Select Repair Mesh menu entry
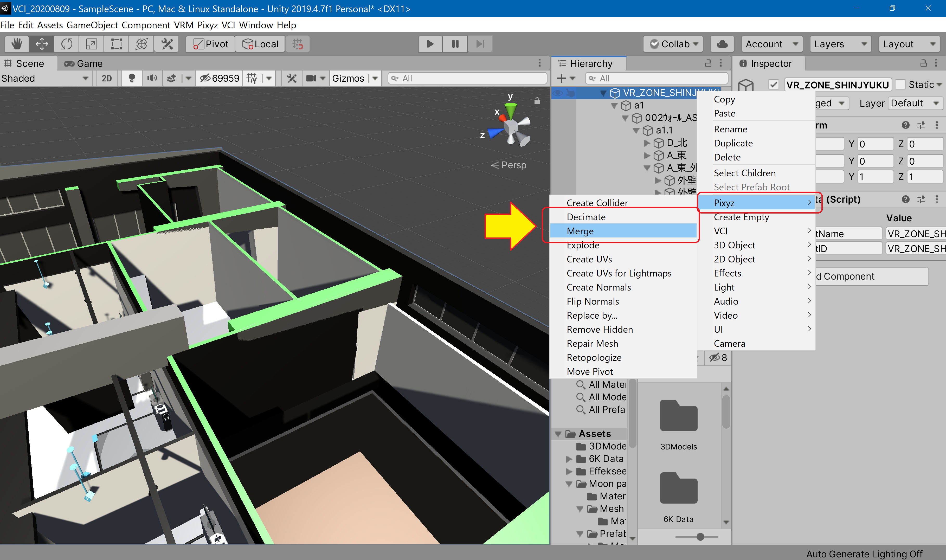Viewport: 946px width, 560px height. tap(623, 343)
